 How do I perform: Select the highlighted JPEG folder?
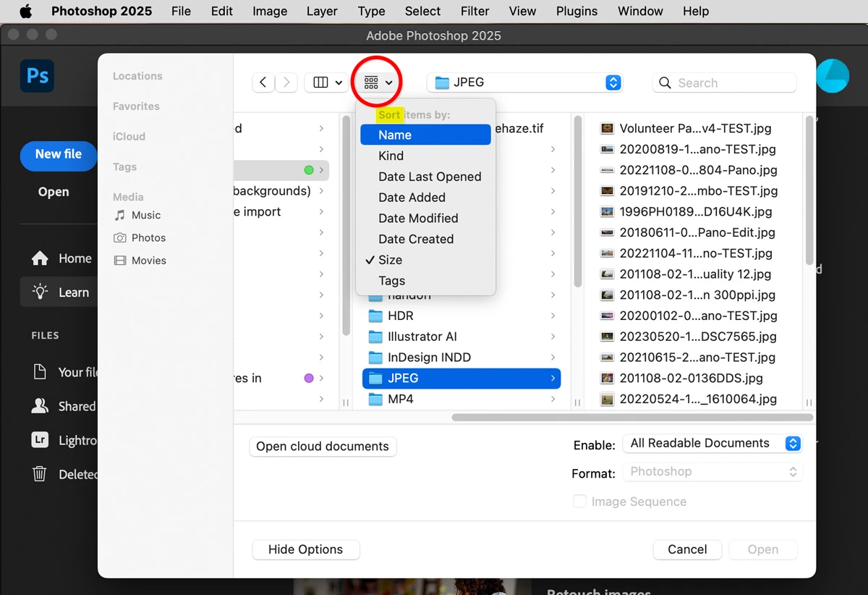coord(461,378)
